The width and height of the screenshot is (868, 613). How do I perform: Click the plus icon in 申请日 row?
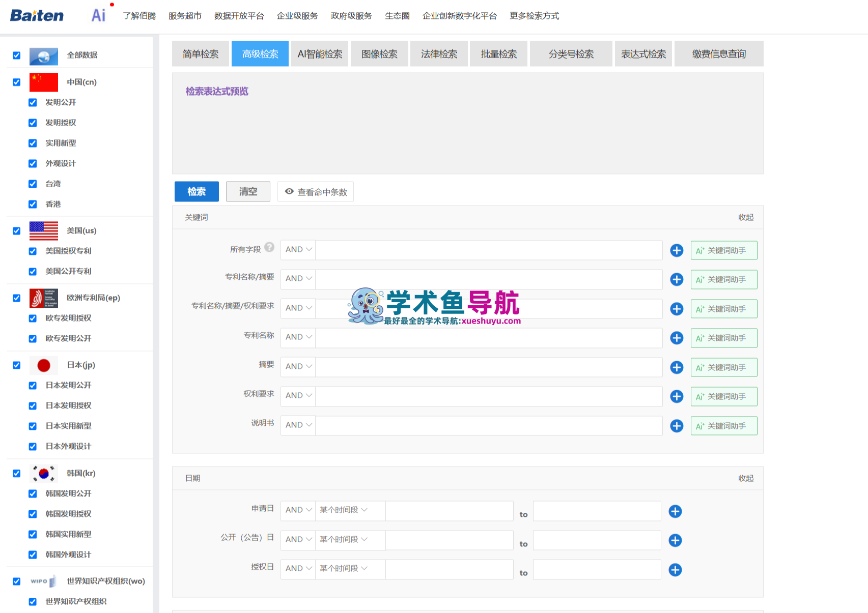675,511
